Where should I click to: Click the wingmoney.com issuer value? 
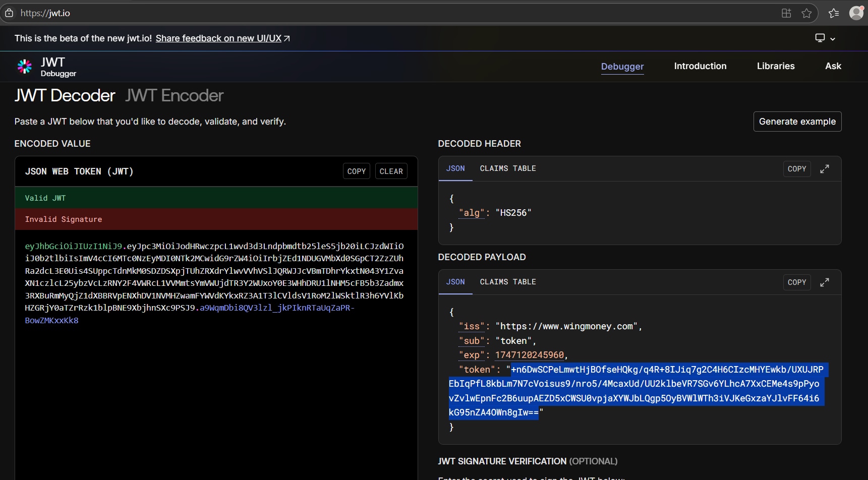566,326
